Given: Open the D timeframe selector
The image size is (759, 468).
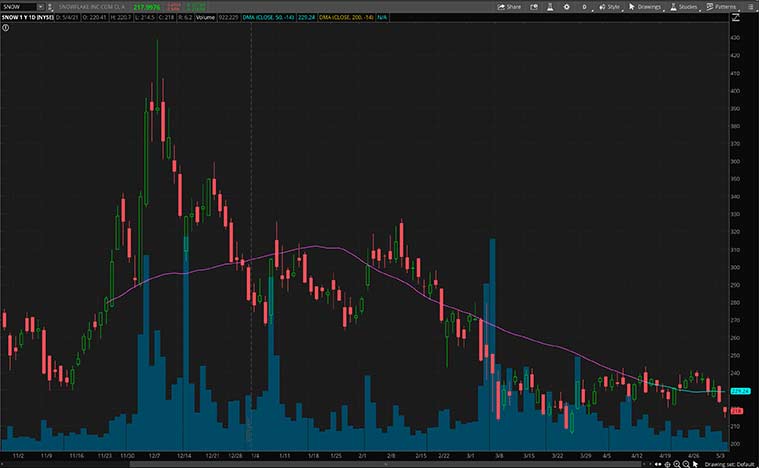Looking at the screenshot, I should click(x=584, y=6).
